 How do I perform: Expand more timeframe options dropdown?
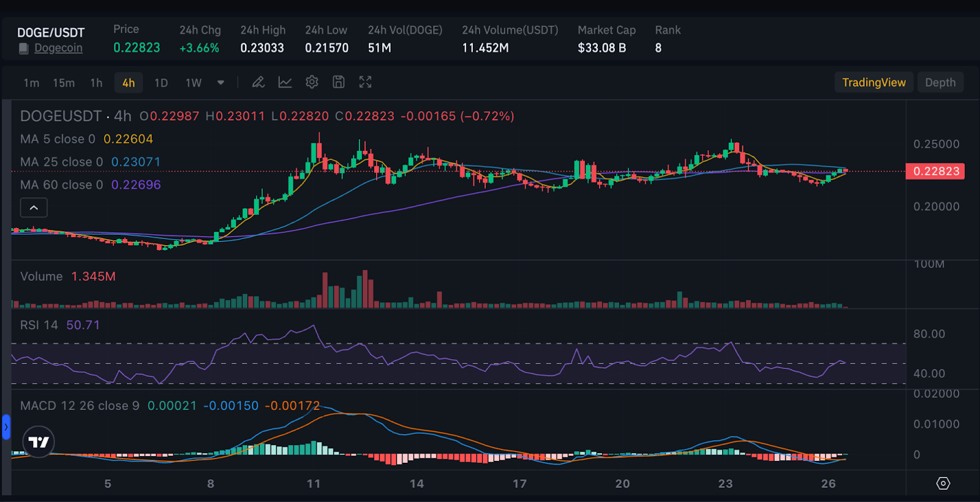[x=221, y=83]
